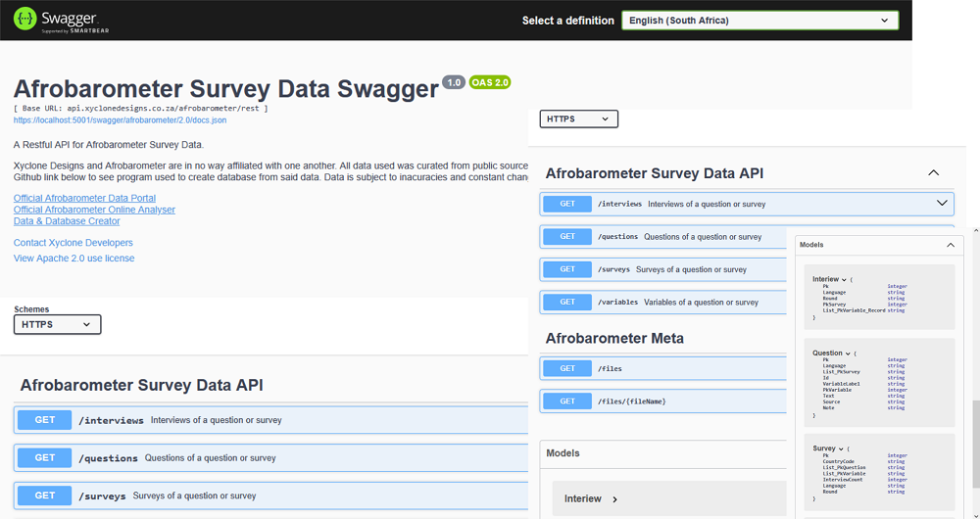
Task: Click the scrollbar up arrow at right edge
Action: point(976,231)
